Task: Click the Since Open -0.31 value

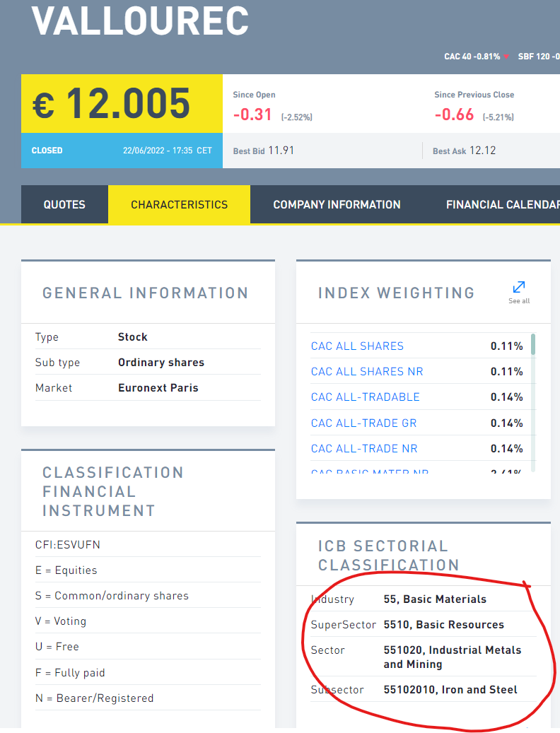Action: (x=252, y=115)
